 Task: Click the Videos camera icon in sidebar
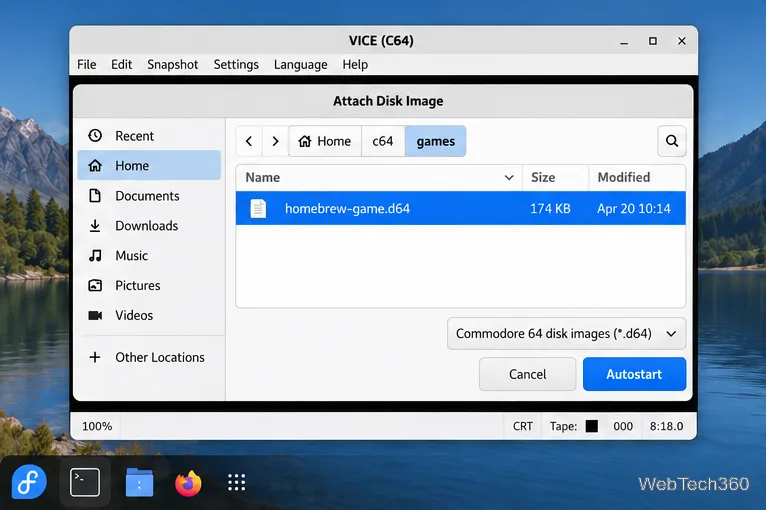tap(95, 315)
